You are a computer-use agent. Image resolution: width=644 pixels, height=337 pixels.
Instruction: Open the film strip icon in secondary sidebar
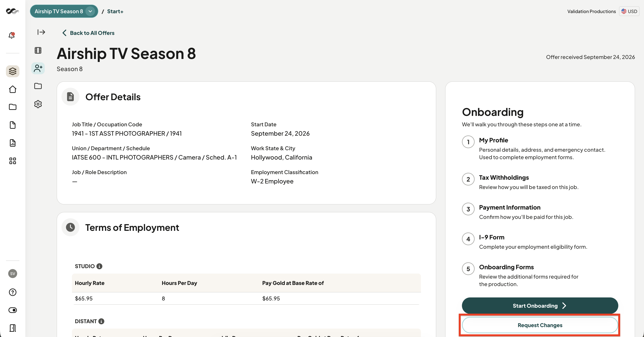(38, 50)
